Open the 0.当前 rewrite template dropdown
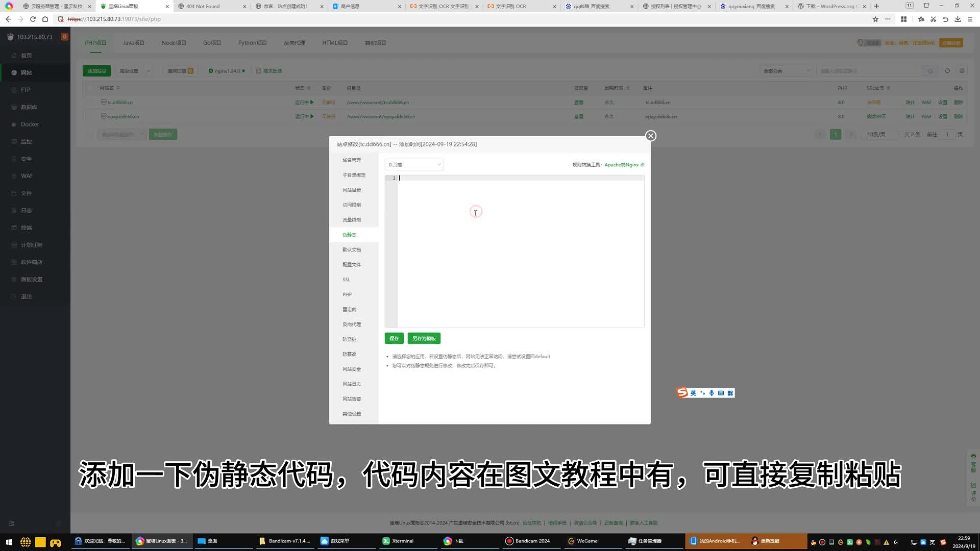This screenshot has height=551, width=980. coord(414,165)
